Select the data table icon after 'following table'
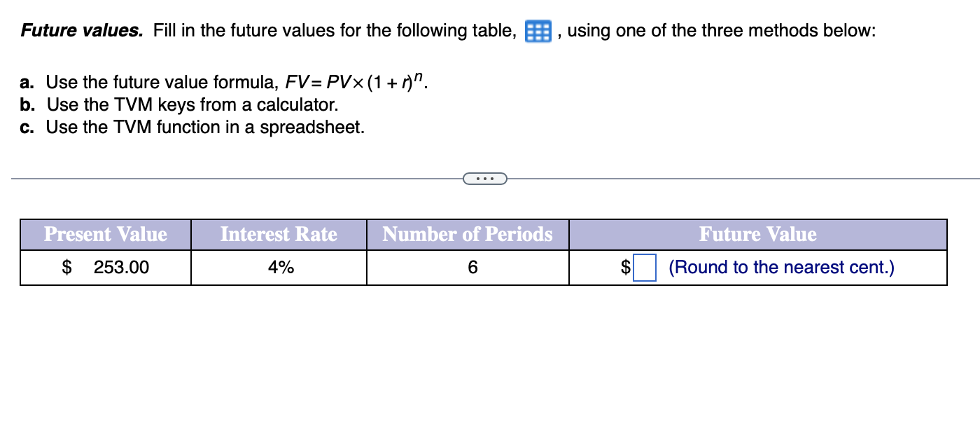980x433 pixels. coord(537,31)
